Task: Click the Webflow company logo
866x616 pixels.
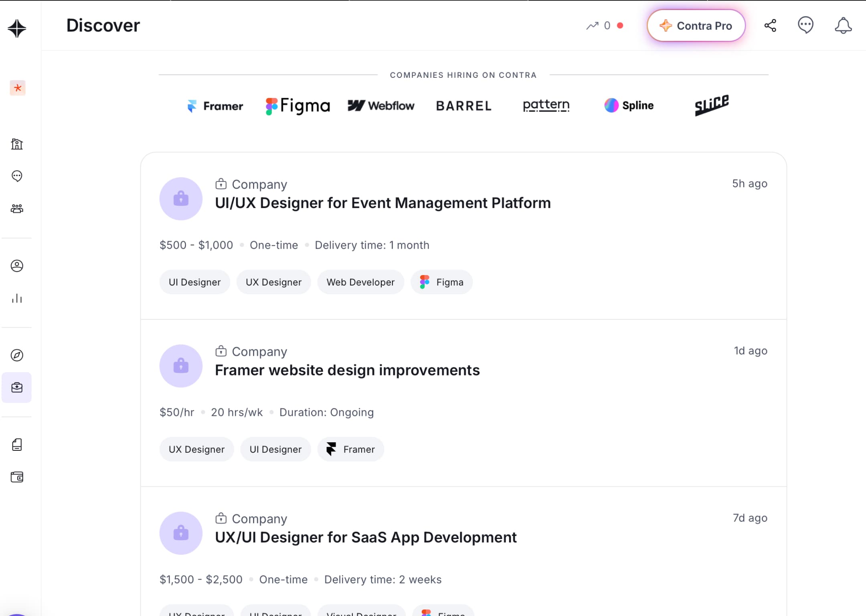Action: click(381, 105)
